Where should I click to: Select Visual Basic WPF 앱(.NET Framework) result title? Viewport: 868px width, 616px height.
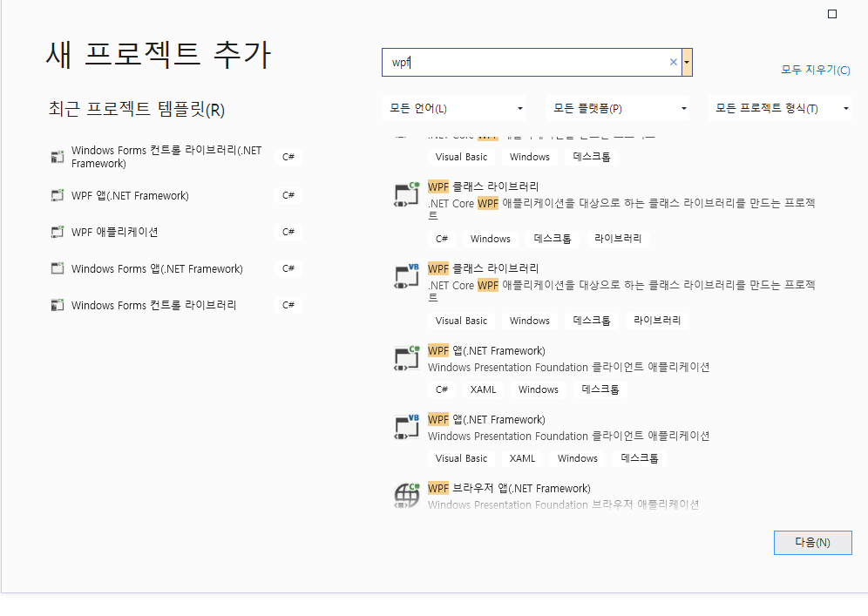point(486,419)
